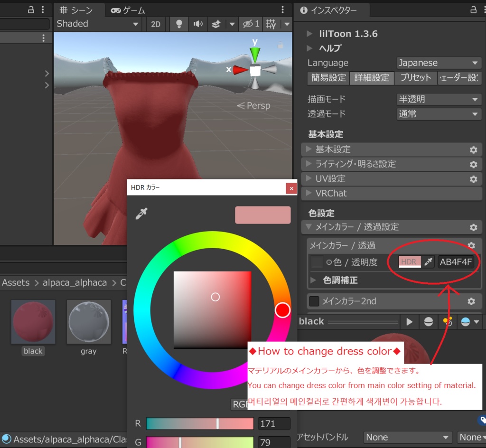Viewport: 486px width, 448px height.
Task: Open Shaded draw mode dropdown
Action: click(97, 24)
